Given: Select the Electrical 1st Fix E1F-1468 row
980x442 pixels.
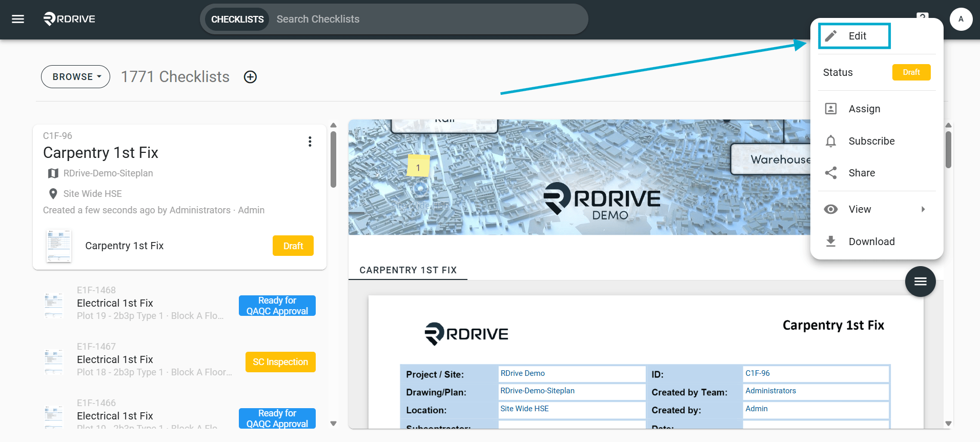Looking at the screenshot, I should click(x=179, y=303).
